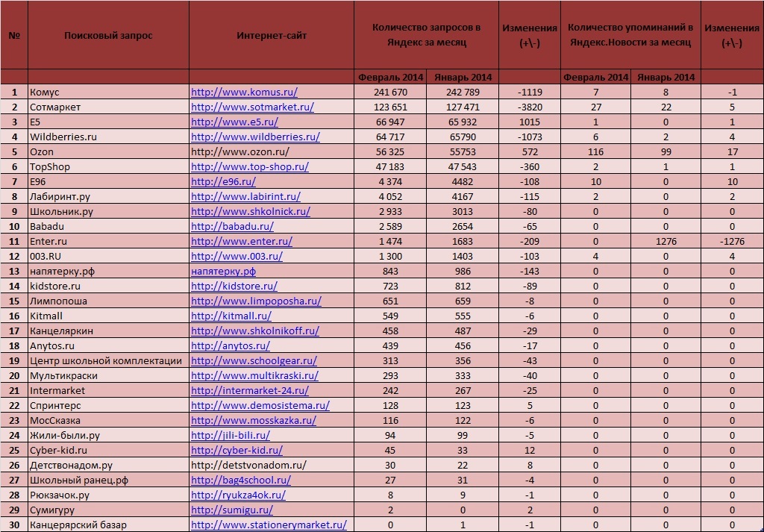The image size is (764, 532).
Task: Open the intermarket-24.ru link
Action: pos(250,390)
